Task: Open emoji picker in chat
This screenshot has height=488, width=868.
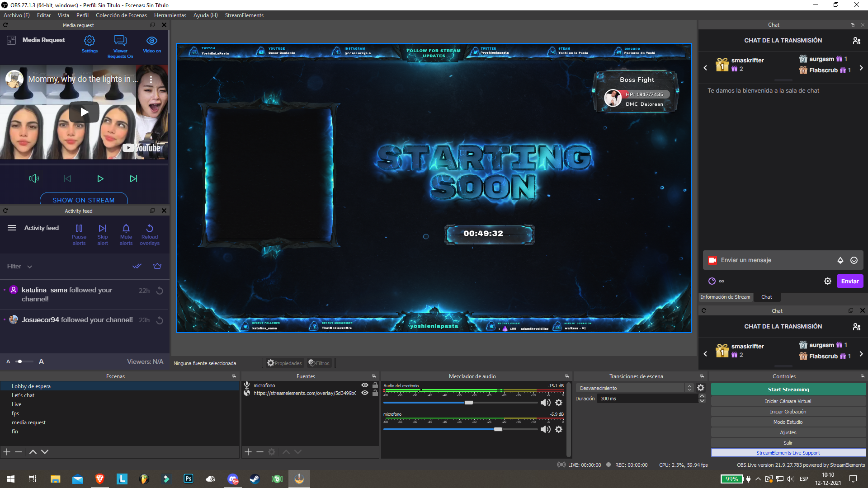Action: [x=854, y=260]
